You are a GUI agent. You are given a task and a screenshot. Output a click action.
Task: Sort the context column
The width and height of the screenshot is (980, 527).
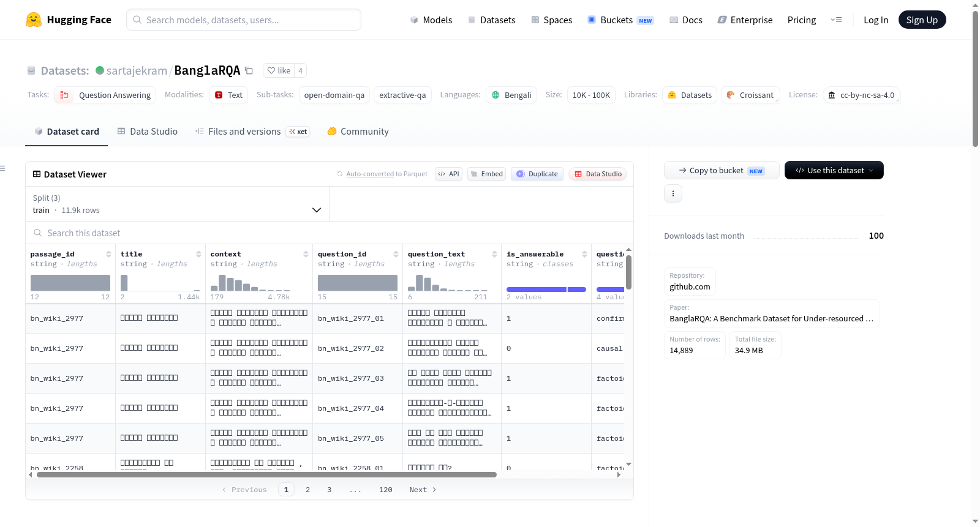(306, 254)
